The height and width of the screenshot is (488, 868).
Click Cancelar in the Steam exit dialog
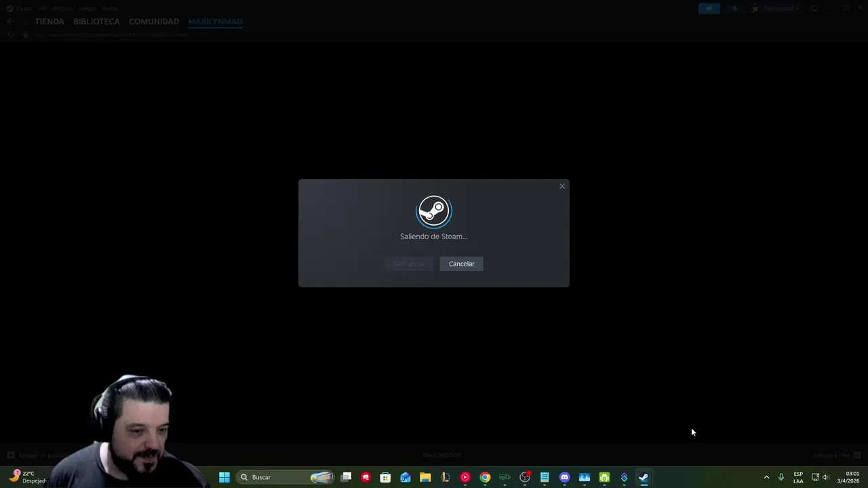coord(461,264)
